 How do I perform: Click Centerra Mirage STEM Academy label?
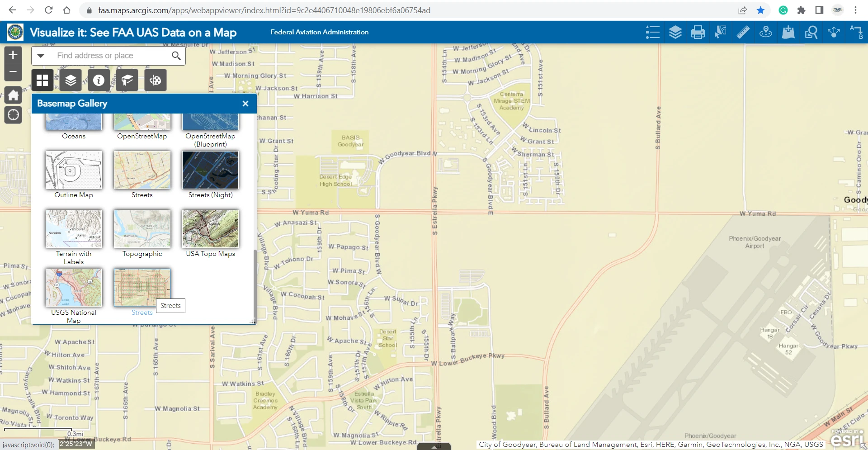512,101
